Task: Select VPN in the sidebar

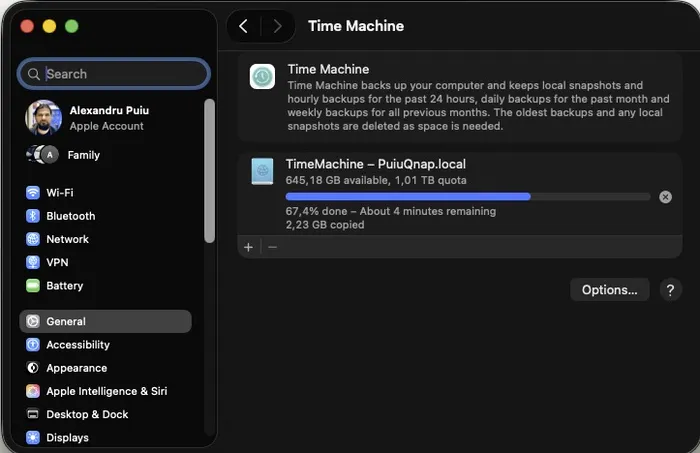Action: [57, 262]
